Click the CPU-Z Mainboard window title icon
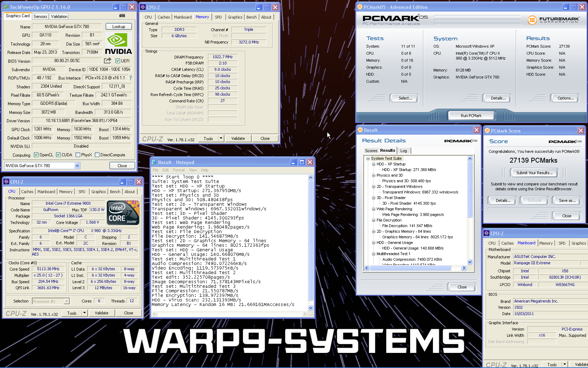Image resolution: width=588 pixels, height=368 pixels. 486,233
